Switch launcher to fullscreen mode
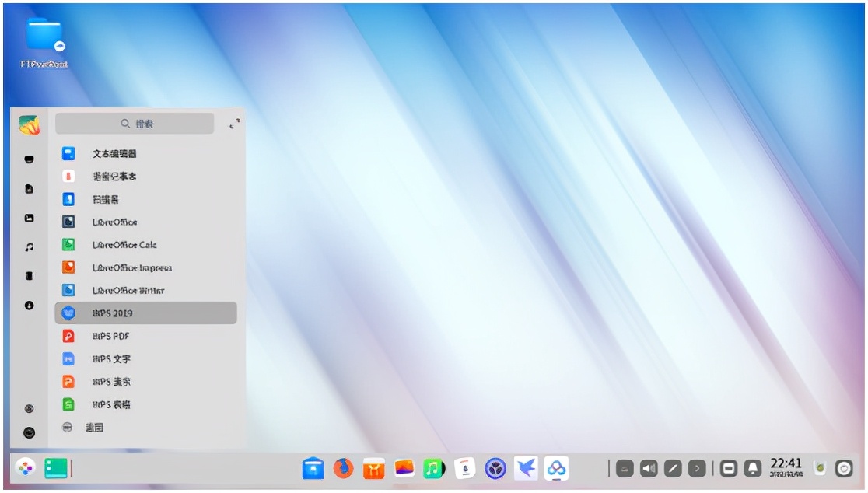The image size is (868, 493). point(234,124)
